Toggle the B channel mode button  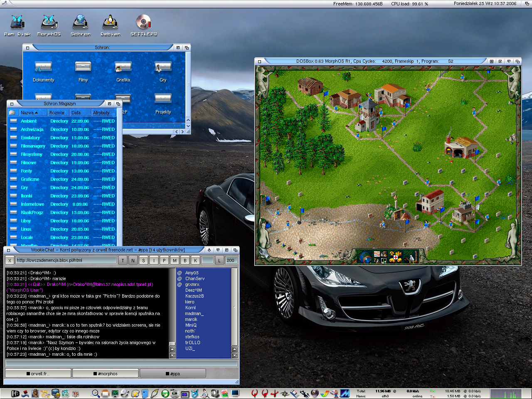click(185, 260)
